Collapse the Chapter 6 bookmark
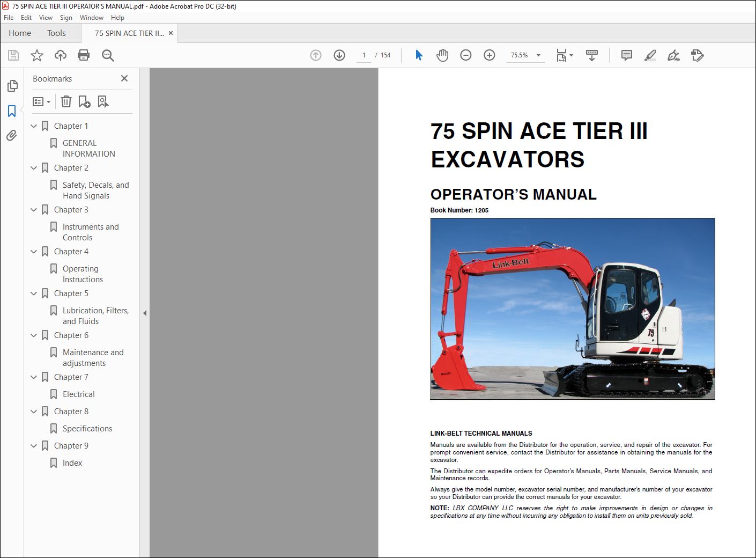 (34, 335)
